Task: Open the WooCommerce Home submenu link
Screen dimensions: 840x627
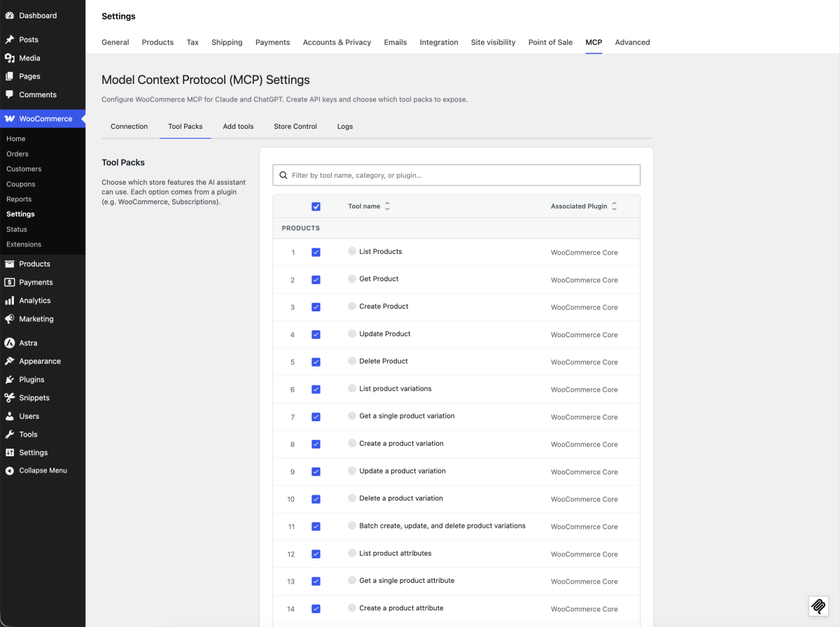Action: coord(16,139)
